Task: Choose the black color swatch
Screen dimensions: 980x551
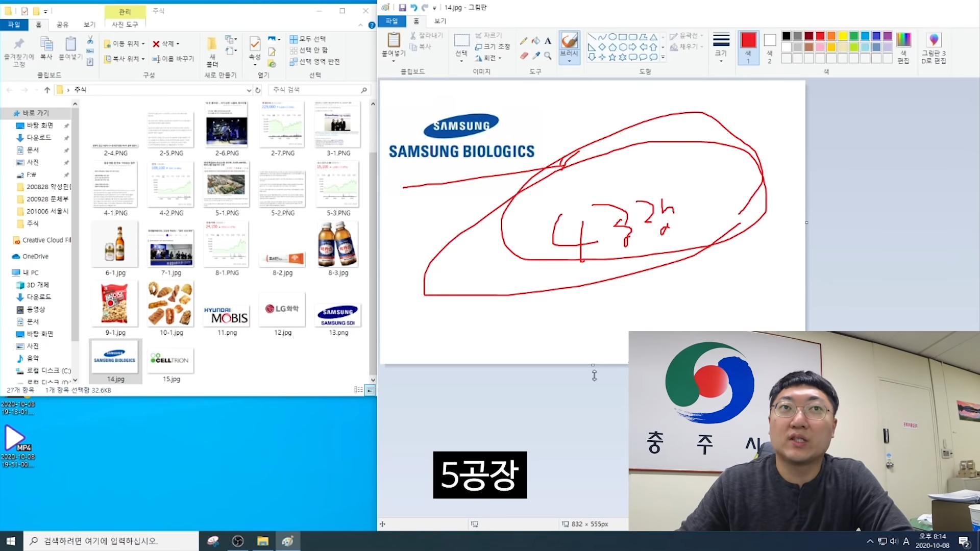Action: pyautogui.click(x=786, y=36)
